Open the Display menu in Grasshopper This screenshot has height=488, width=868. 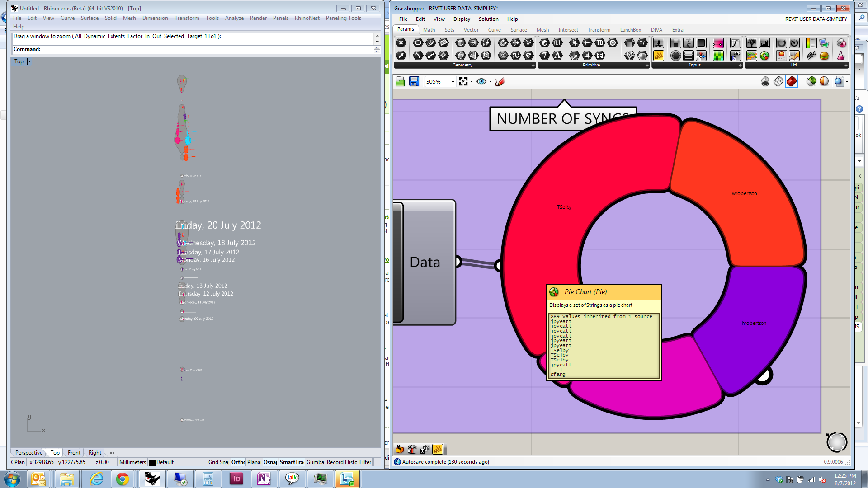click(x=462, y=19)
